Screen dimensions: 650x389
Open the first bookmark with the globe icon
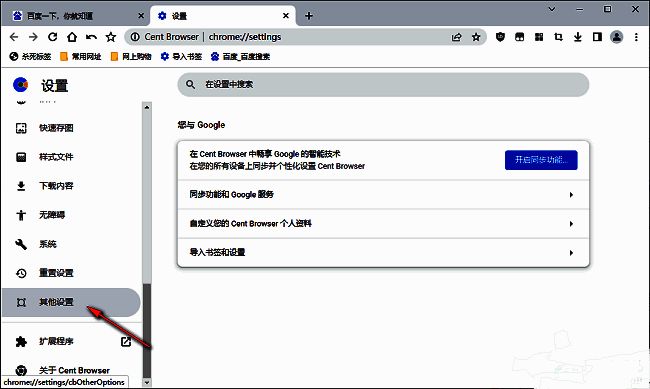click(30, 56)
